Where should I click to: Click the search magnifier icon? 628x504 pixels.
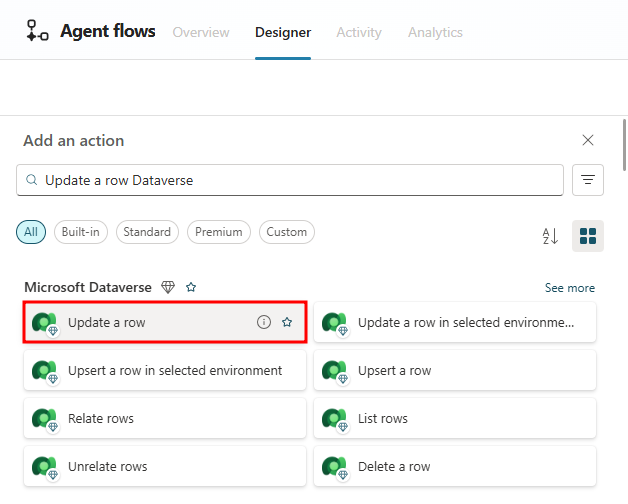[x=31, y=180]
